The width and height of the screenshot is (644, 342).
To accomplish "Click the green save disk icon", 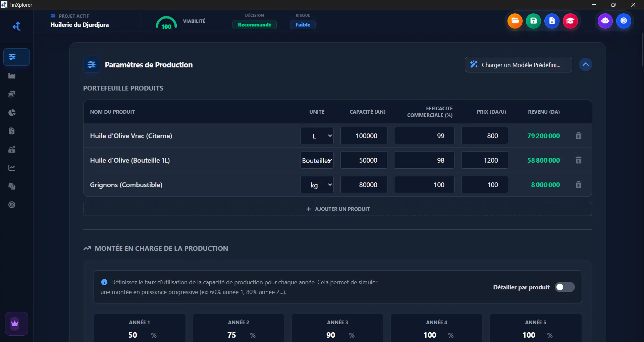I will (x=533, y=21).
